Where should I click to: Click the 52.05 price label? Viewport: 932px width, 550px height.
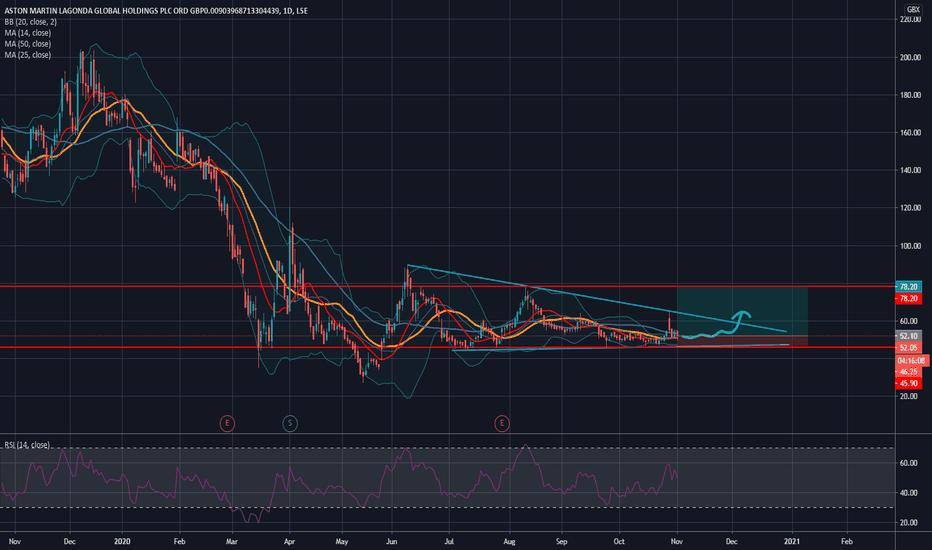click(x=908, y=347)
